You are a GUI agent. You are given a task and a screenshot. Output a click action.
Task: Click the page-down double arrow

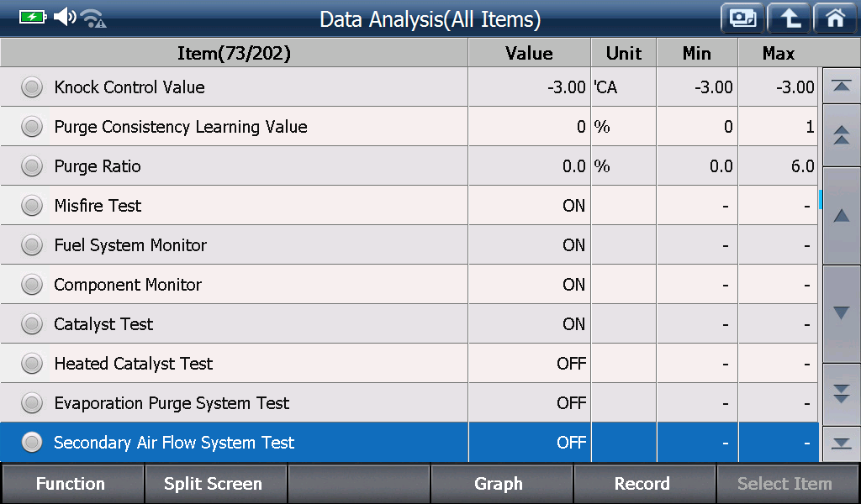coord(841,394)
